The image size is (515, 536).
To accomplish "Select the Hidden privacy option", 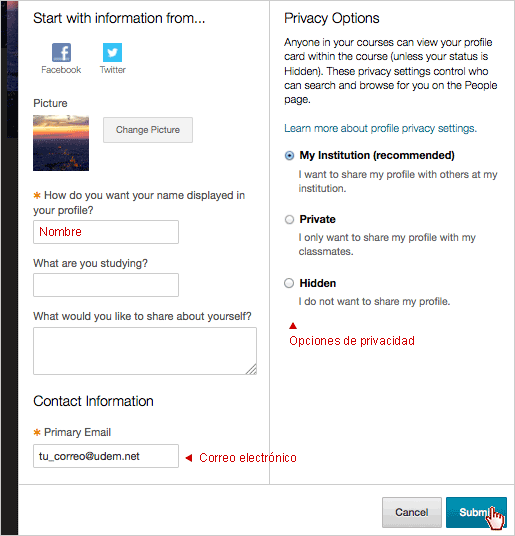I will [289, 283].
